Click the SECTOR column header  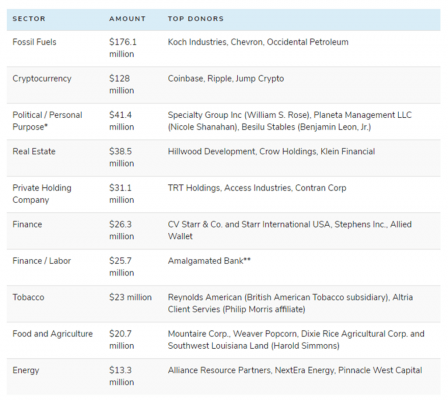(x=29, y=19)
